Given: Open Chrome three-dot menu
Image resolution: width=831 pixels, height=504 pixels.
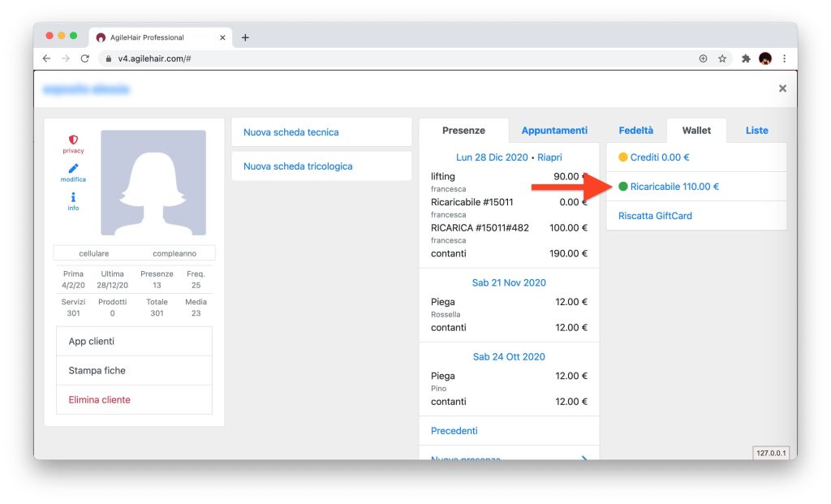Looking at the screenshot, I should point(784,58).
